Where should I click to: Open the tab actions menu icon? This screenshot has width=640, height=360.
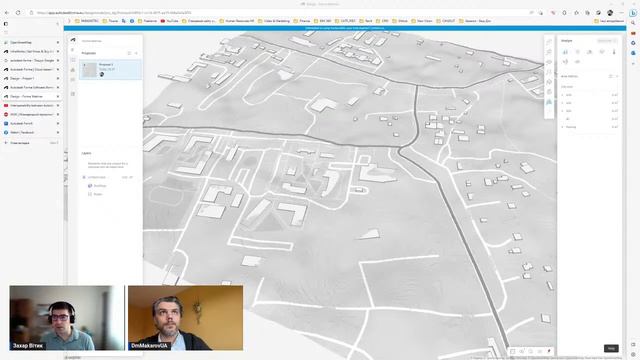(x=6, y=24)
